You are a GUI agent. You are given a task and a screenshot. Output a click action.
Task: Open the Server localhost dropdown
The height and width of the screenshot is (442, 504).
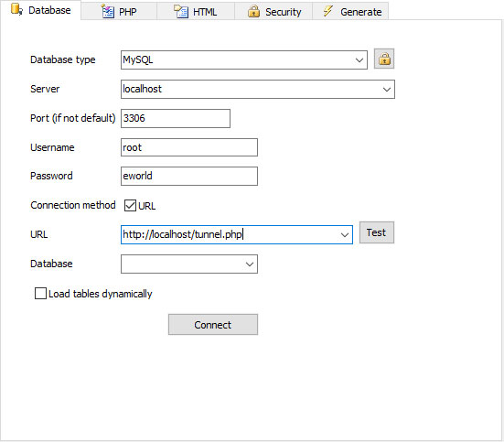tap(387, 89)
